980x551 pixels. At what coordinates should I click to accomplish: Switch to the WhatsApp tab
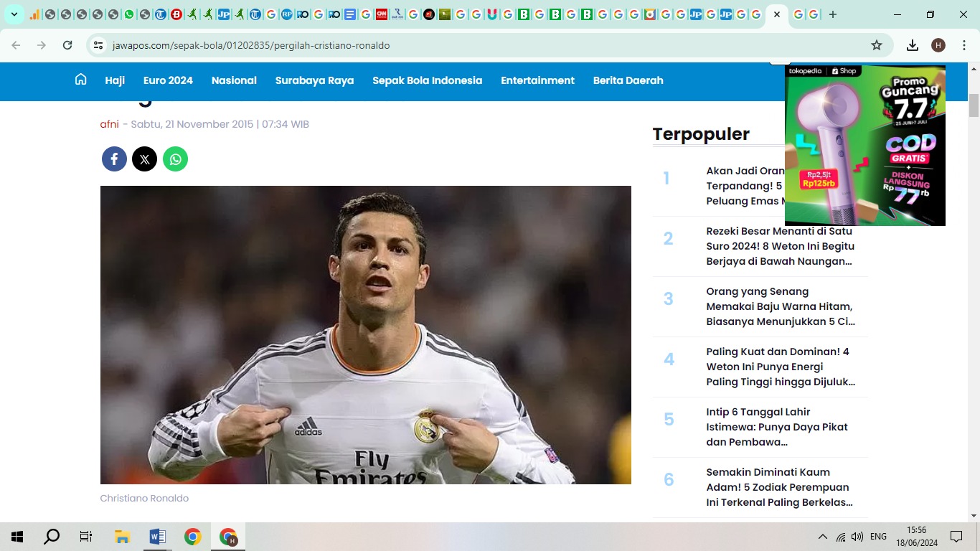[x=129, y=14]
